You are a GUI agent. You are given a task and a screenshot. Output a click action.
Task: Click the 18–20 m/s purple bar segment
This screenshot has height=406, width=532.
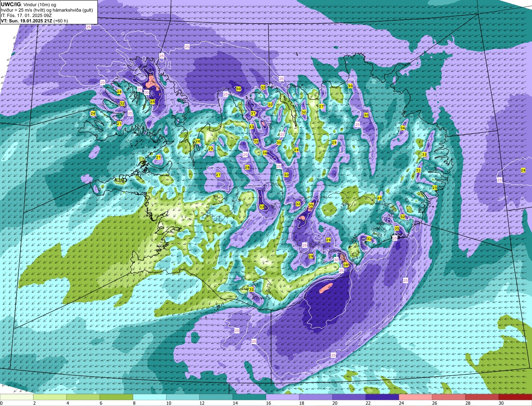(316, 397)
